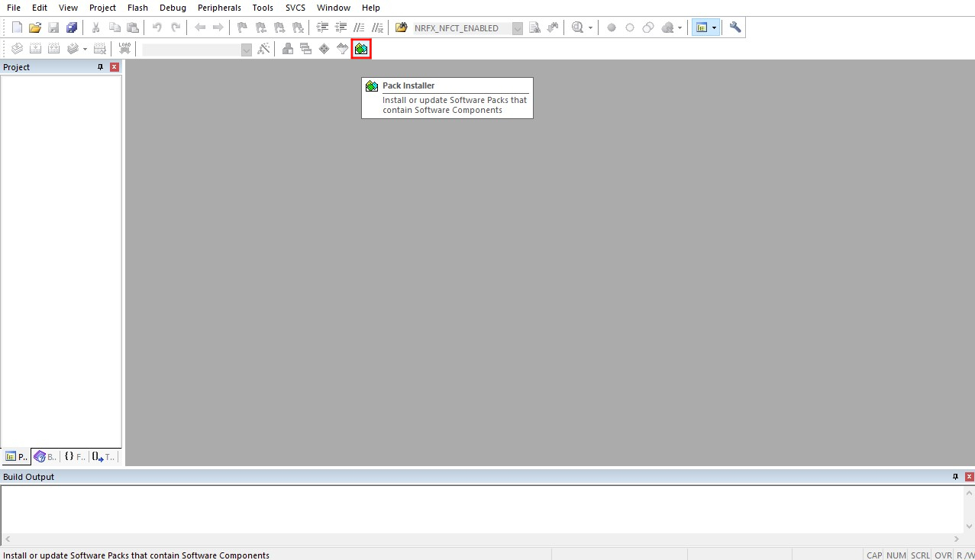This screenshot has width=975, height=560.
Task: Switch to the Books tab
Action: pyautogui.click(x=45, y=457)
